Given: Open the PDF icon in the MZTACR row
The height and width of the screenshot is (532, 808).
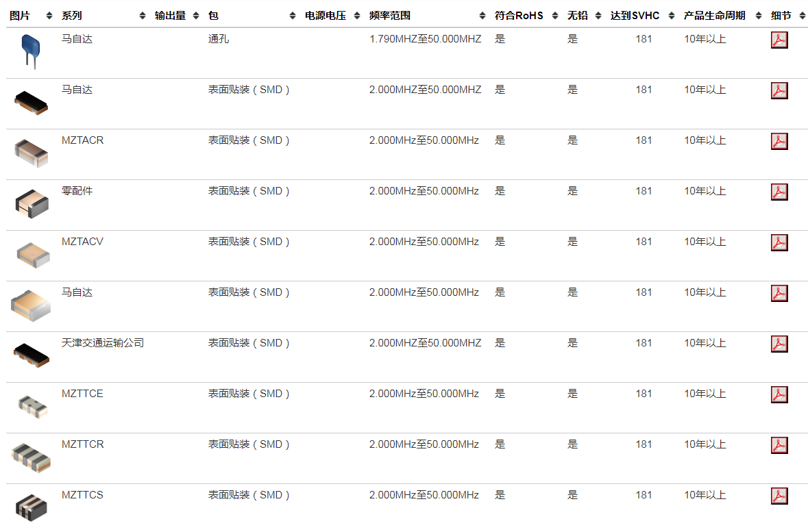Looking at the screenshot, I should click(779, 141).
